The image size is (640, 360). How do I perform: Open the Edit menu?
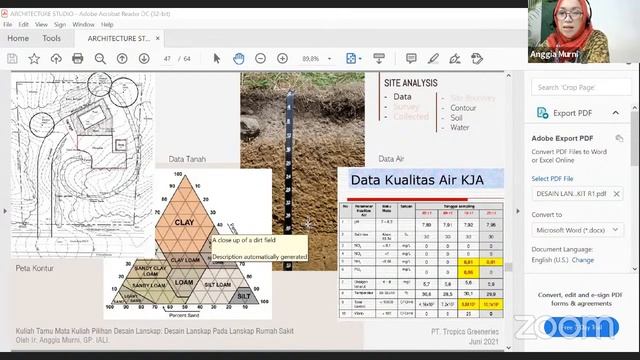coord(24,24)
